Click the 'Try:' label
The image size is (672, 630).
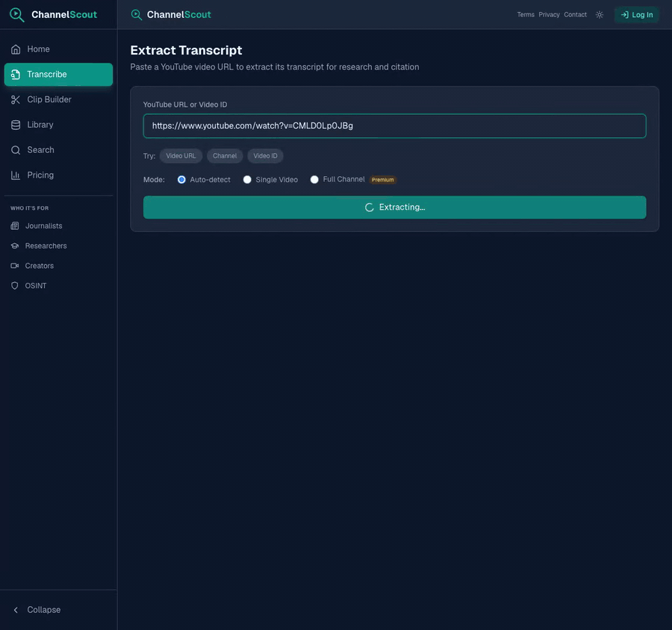point(149,156)
